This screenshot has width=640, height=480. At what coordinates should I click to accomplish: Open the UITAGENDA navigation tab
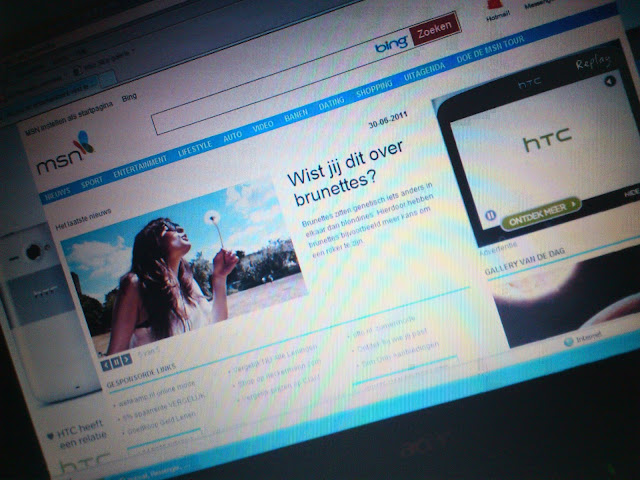[424, 72]
